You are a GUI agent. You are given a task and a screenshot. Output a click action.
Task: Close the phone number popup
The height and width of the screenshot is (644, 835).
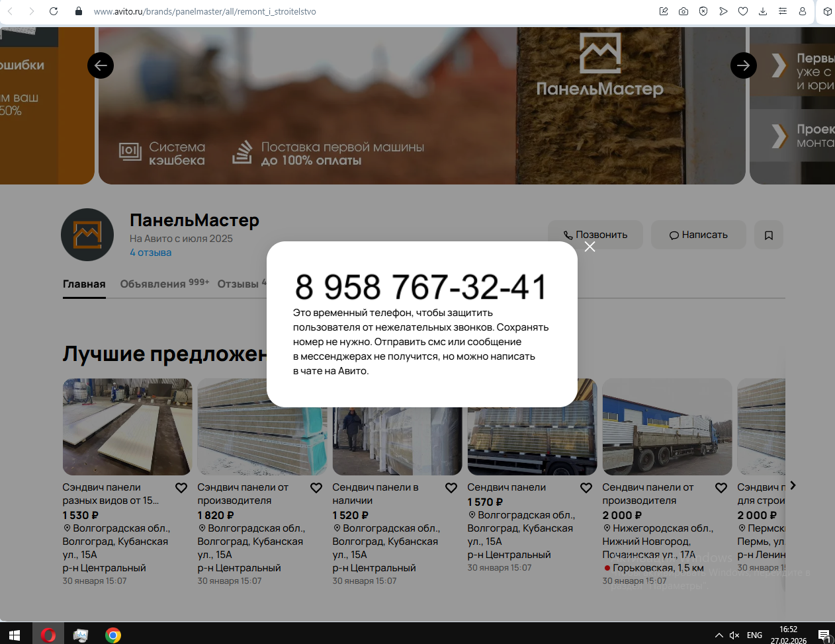coord(590,247)
